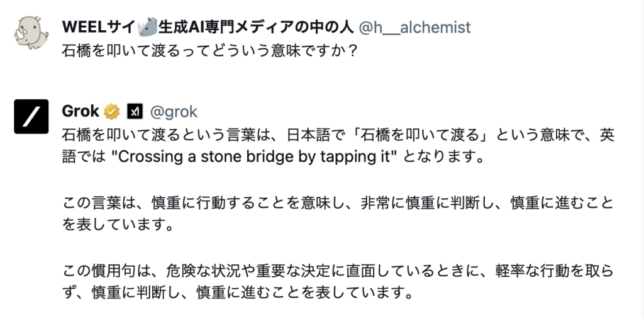Click the @grok handle
Image resolution: width=644 pixels, height=319 pixels.
(173, 112)
